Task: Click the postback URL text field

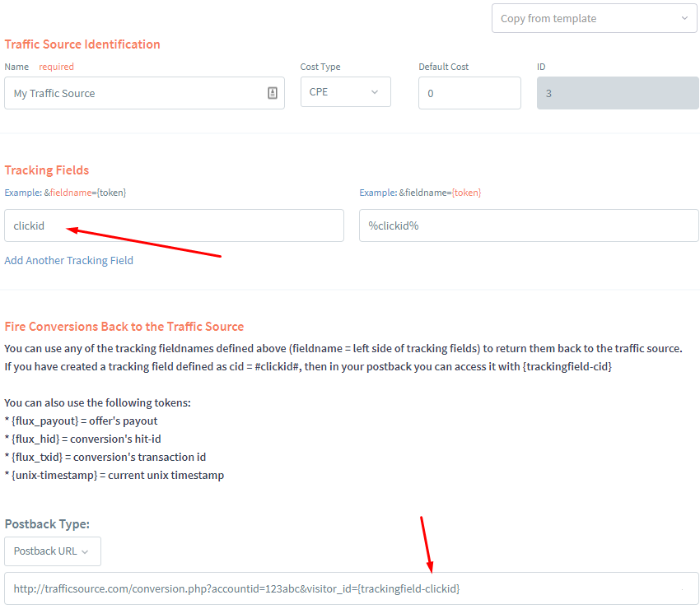Action: (352, 588)
